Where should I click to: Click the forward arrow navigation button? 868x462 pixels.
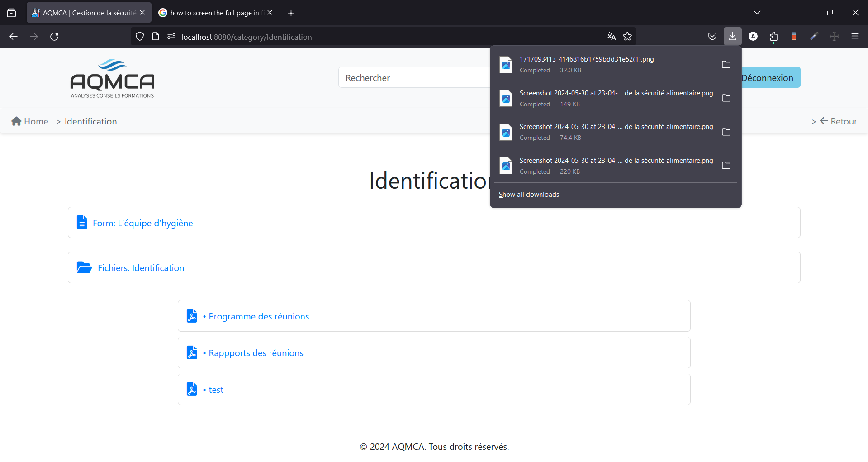[34, 37]
